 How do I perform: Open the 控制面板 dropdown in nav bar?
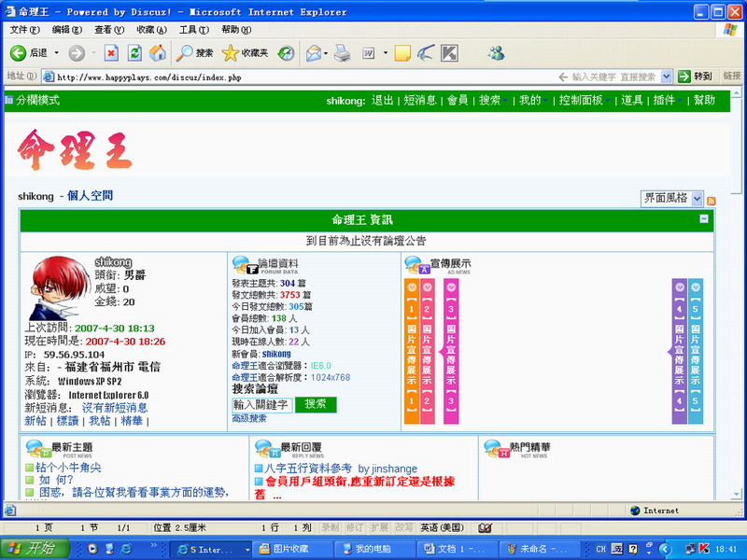click(x=585, y=101)
